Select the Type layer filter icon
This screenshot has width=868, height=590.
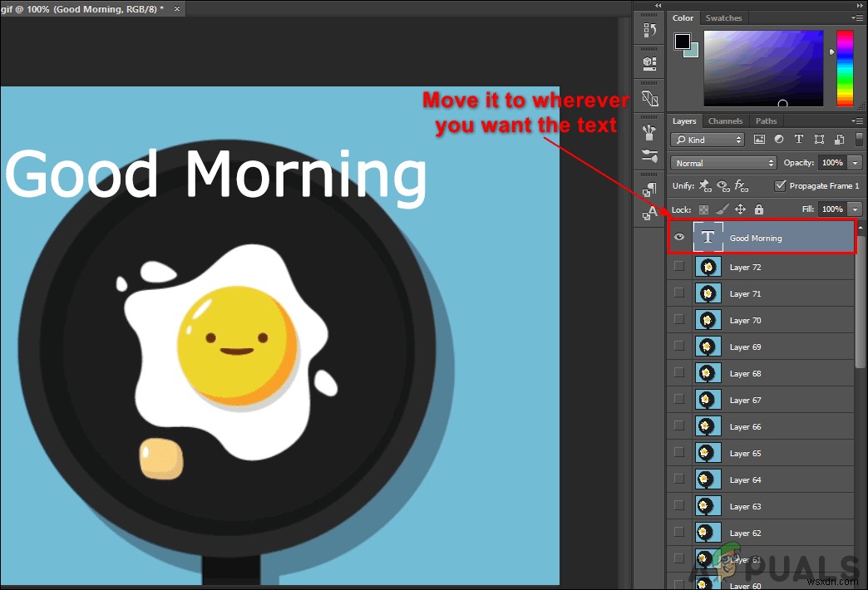tap(799, 140)
